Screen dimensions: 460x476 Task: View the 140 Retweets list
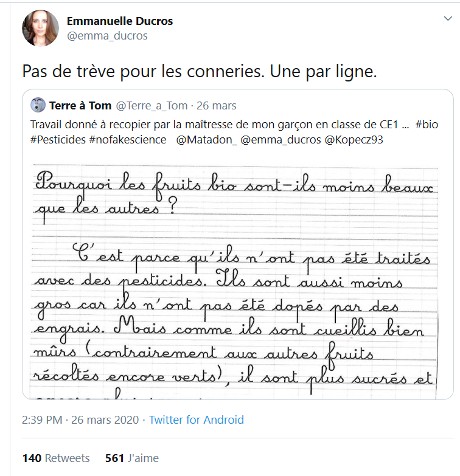tap(56, 458)
